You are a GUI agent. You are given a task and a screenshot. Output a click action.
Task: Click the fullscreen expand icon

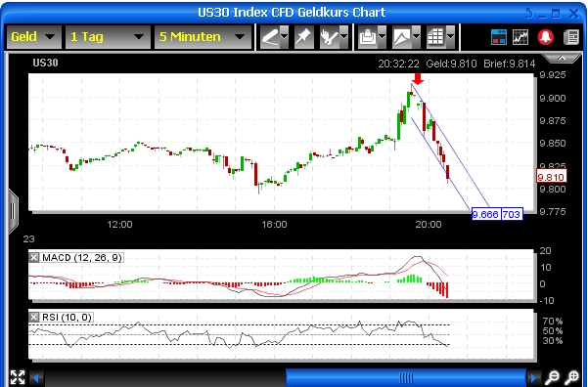click(18, 377)
